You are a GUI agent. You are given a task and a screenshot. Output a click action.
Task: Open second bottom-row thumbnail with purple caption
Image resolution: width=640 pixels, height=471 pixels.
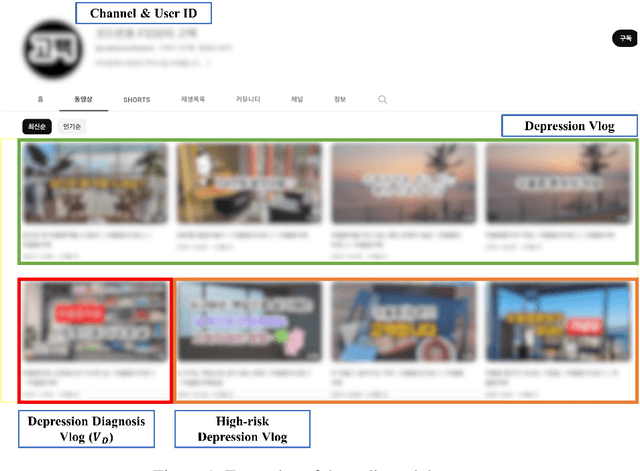pyautogui.click(x=249, y=322)
